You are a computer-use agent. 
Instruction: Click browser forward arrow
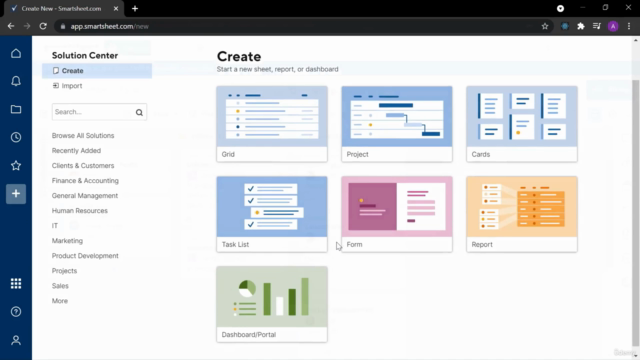[27, 26]
